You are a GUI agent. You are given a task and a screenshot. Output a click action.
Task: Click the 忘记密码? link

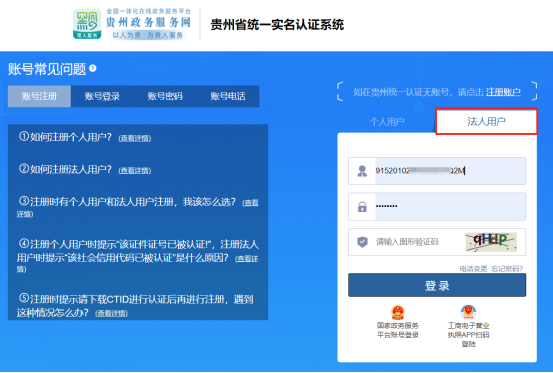(x=507, y=269)
